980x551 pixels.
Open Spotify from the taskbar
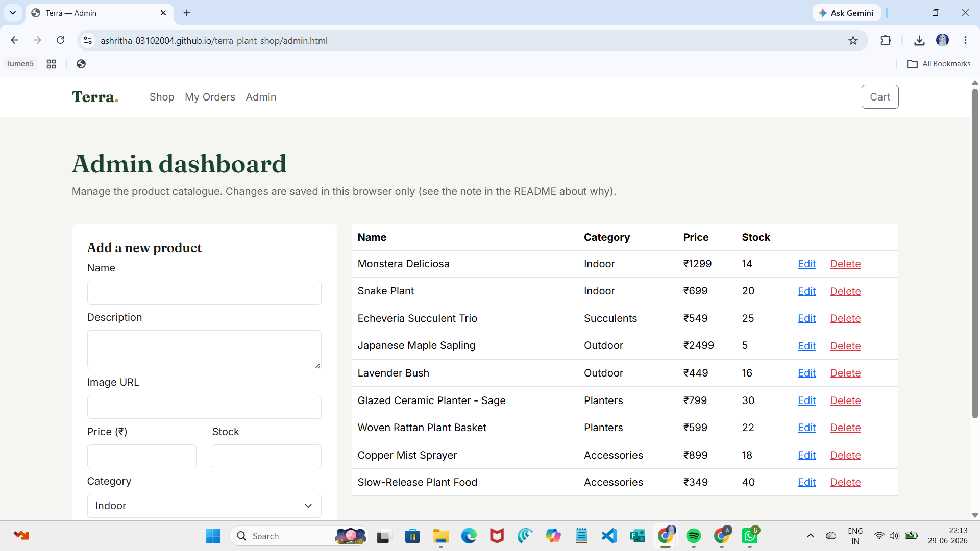[693, 536]
